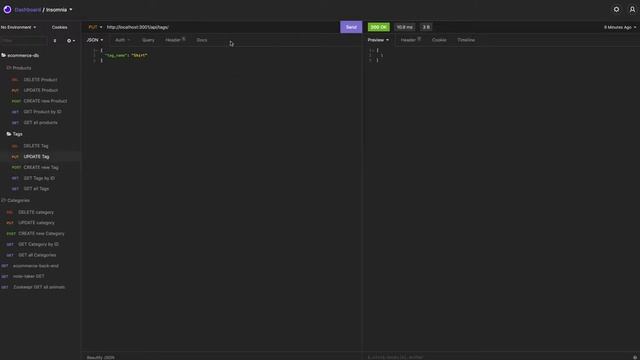Open the Dashboard breadcrumb link
This screenshot has width=640, height=360.
tap(28, 10)
